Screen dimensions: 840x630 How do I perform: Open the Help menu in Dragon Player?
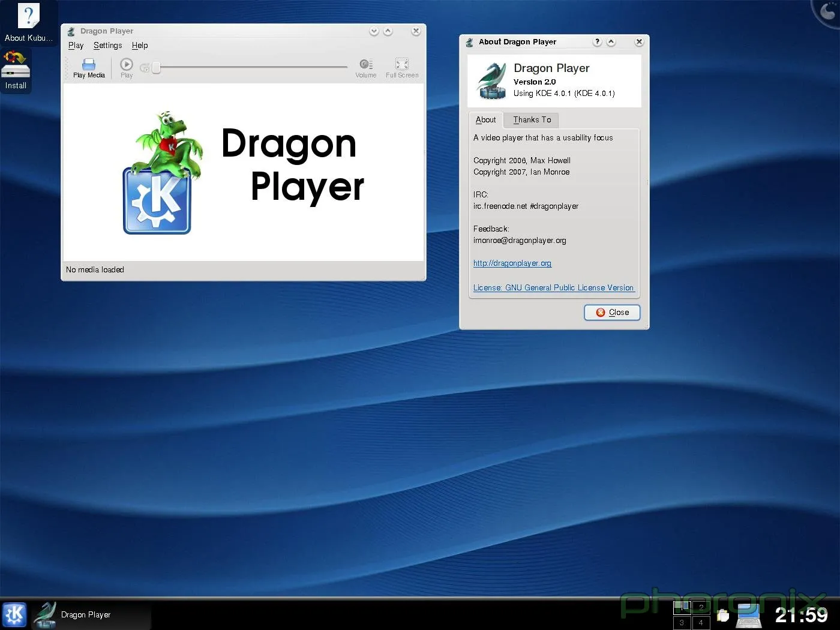point(140,46)
